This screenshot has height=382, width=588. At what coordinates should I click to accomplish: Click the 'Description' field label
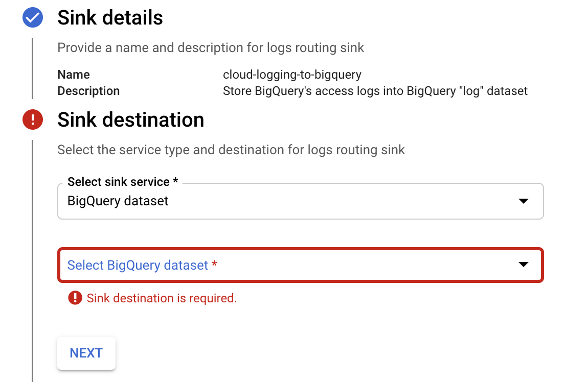[88, 91]
